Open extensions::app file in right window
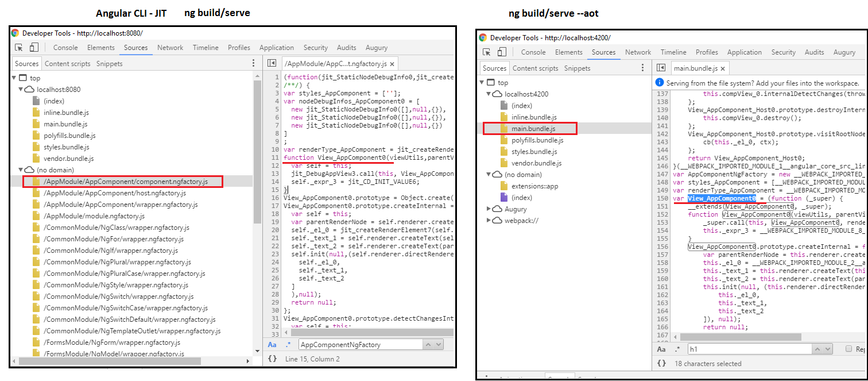This screenshot has height=381, width=868. tap(529, 186)
